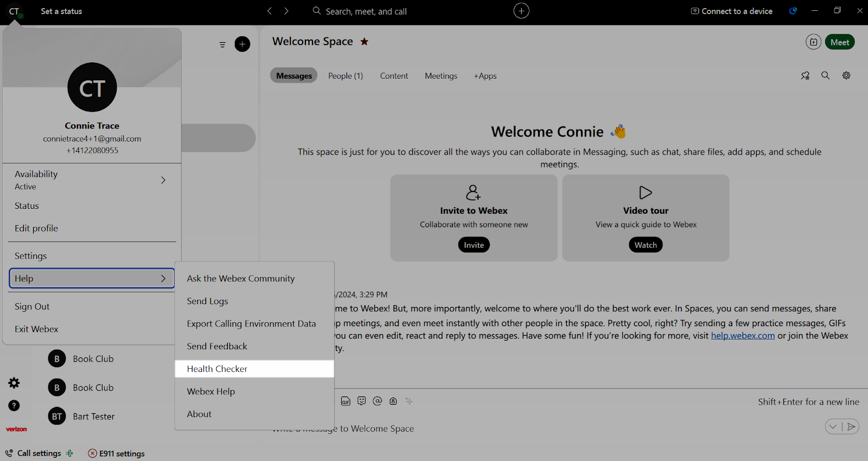Click phone number +14122080955

92,151
